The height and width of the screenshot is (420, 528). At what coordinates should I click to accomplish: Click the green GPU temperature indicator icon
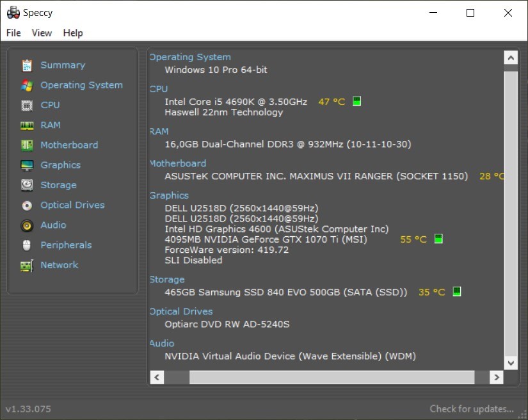point(438,239)
